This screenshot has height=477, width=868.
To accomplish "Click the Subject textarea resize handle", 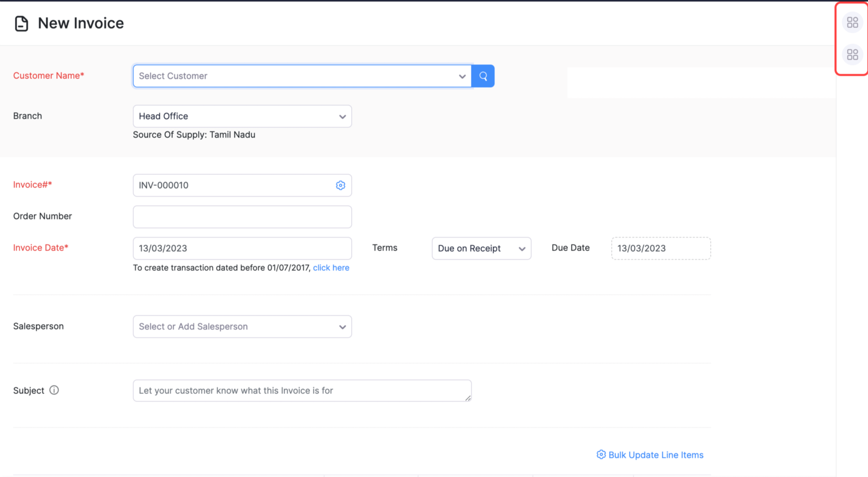I will 468,398.
